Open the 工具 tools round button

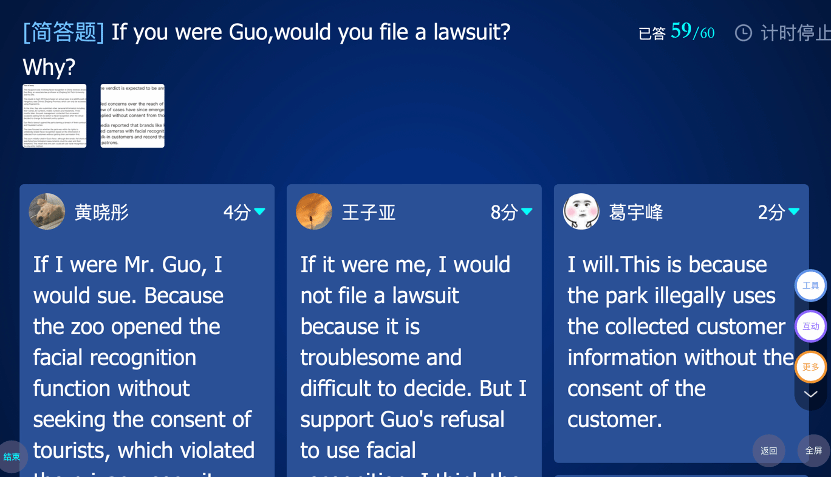(x=810, y=286)
